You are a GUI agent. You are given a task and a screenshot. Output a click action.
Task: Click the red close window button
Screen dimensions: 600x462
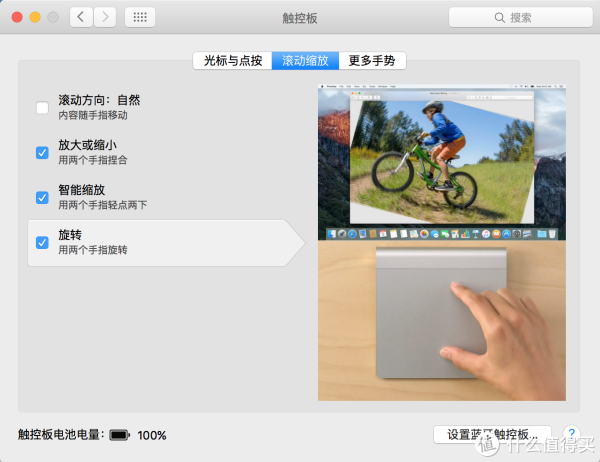pyautogui.click(x=17, y=17)
